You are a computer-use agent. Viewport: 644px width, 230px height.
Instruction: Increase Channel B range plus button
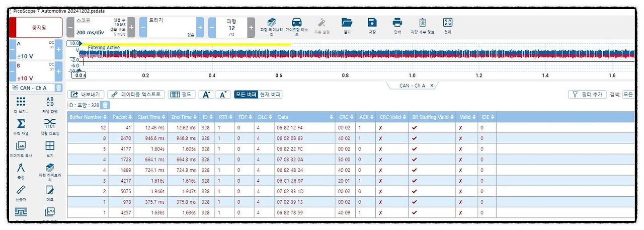(59, 72)
